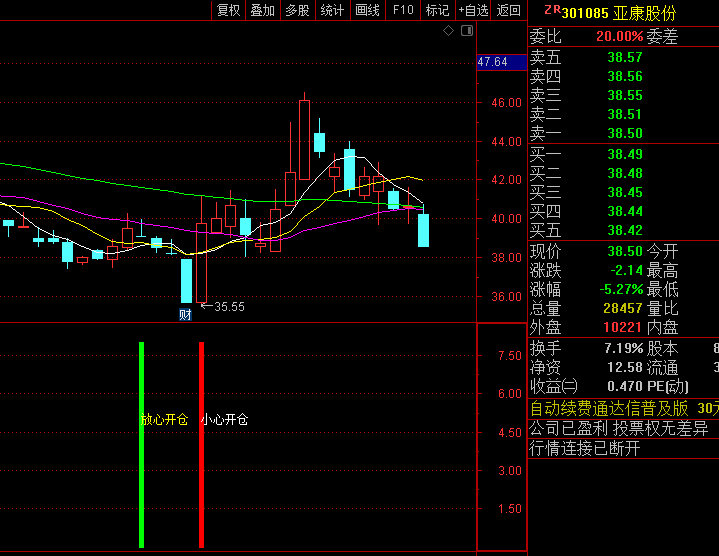Click 买三 price 38.45
This screenshot has width=719, height=556.
[x=625, y=193]
